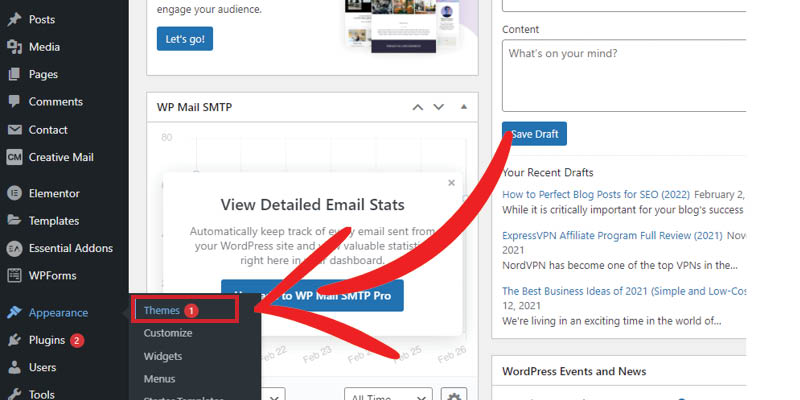Image resolution: width=800 pixels, height=400 pixels.
Task: Click the Elementor logo icon
Action: 14,193
